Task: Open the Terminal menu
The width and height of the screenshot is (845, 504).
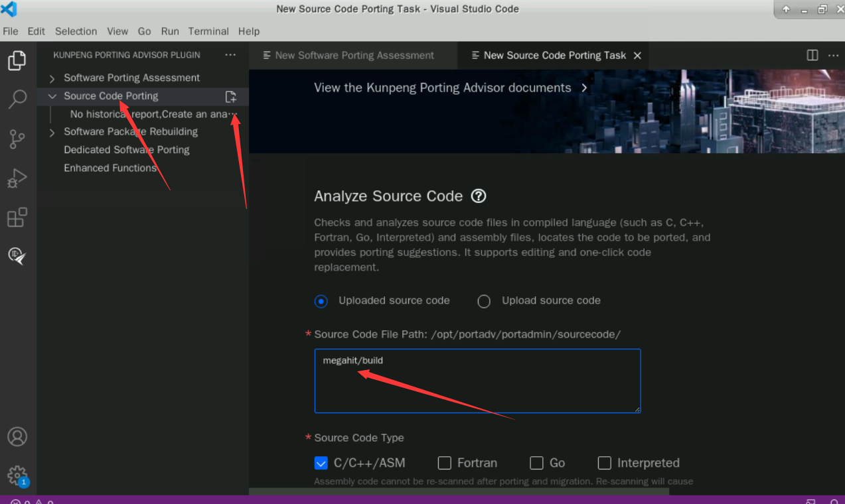Action: pyautogui.click(x=208, y=31)
